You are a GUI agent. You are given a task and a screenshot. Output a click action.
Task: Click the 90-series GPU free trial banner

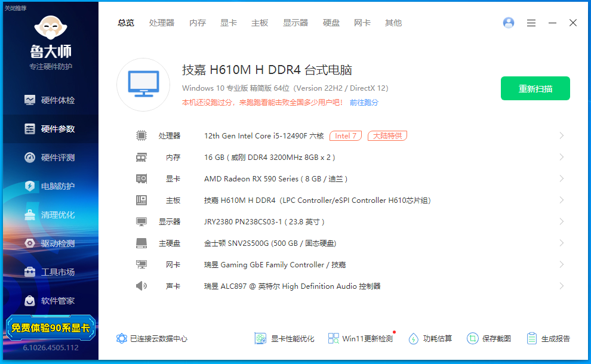pyautogui.click(x=50, y=328)
